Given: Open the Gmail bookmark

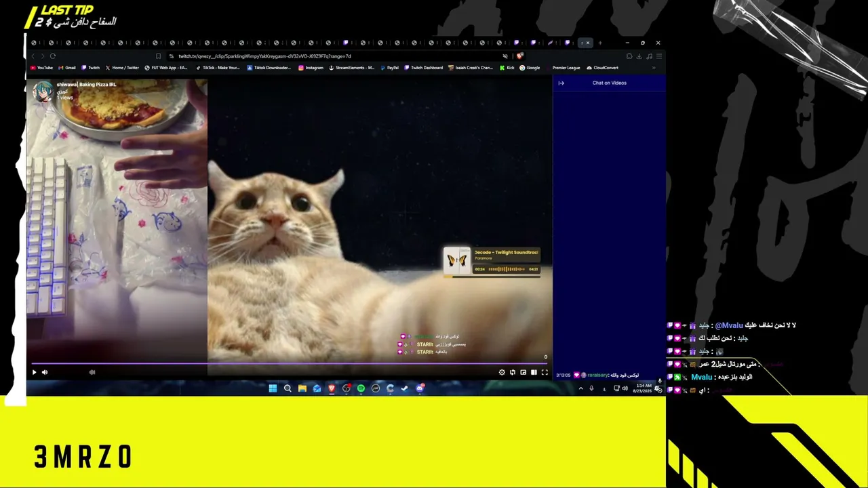Looking at the screenshot, I should (x=67, y=68).
